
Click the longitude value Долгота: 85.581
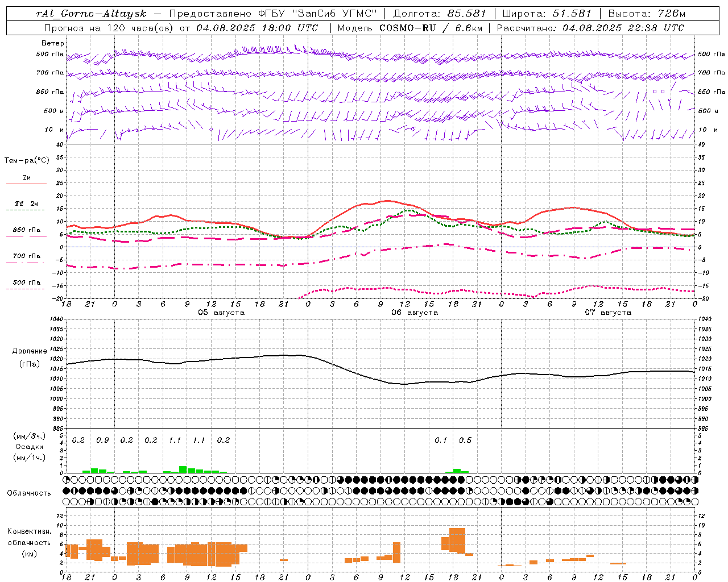click(x=441, y=14)
